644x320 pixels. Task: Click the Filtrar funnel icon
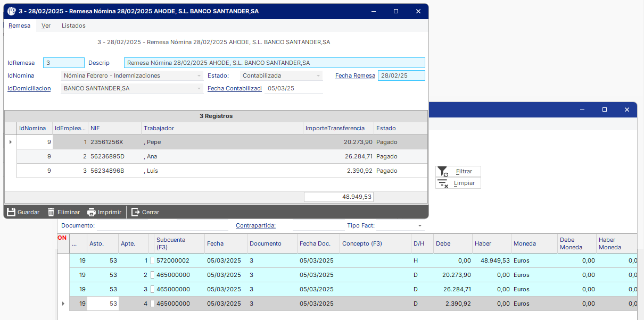[x=443, y=171]
